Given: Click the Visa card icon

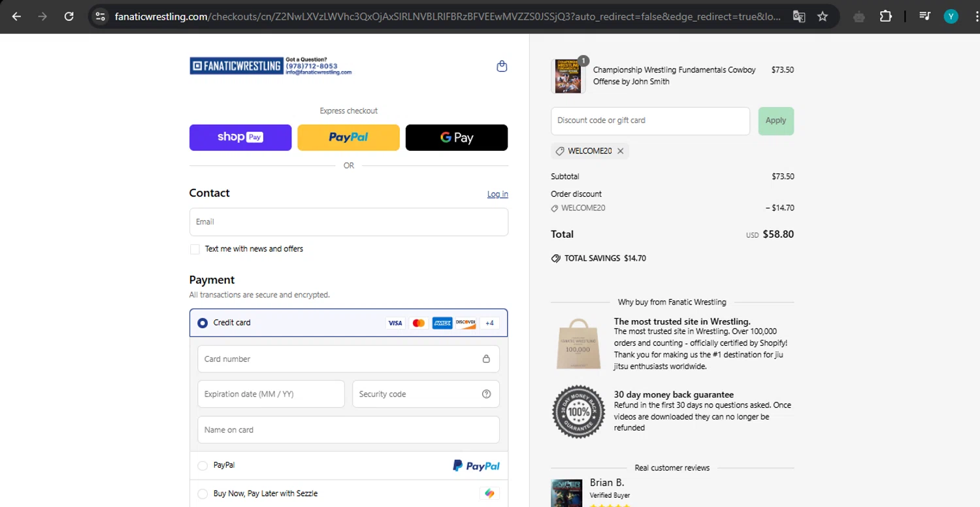Looking at the screenshot, I should [x=395, y=323].
